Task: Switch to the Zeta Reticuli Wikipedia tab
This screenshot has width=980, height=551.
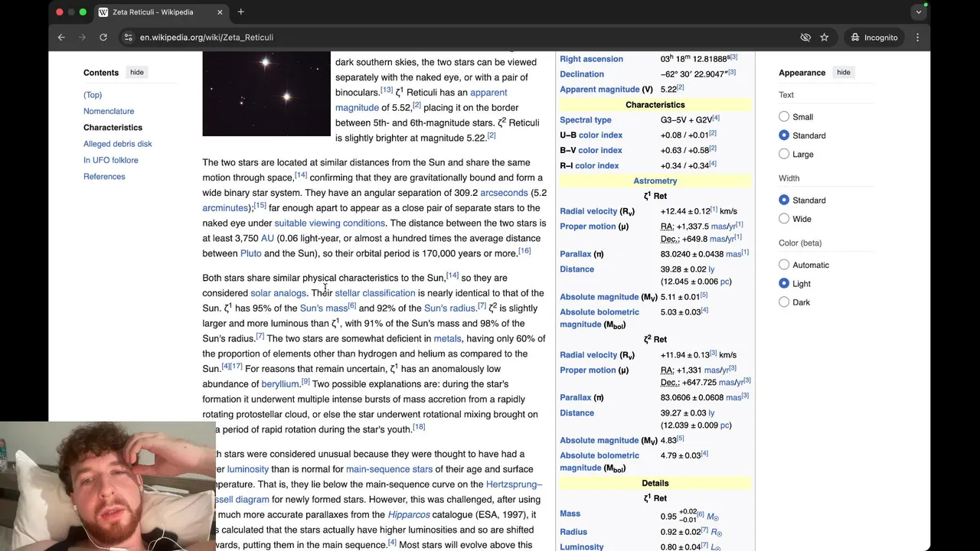Action: (x=161, y=12)
